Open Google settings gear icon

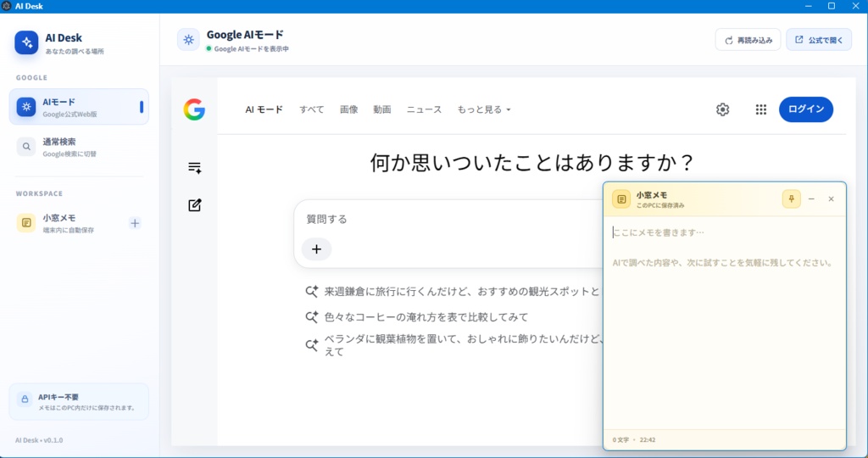point(722,109)
